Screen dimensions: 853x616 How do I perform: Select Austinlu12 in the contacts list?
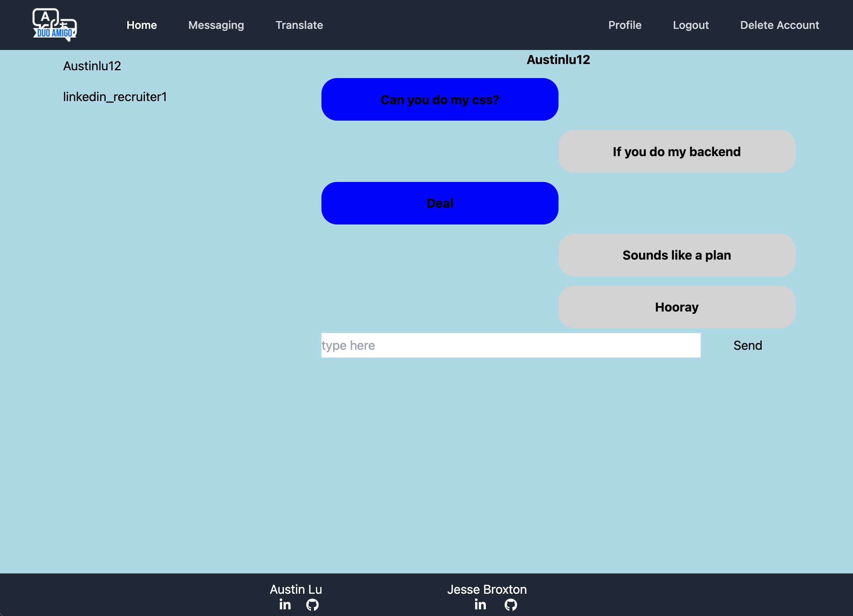(92, 66)
